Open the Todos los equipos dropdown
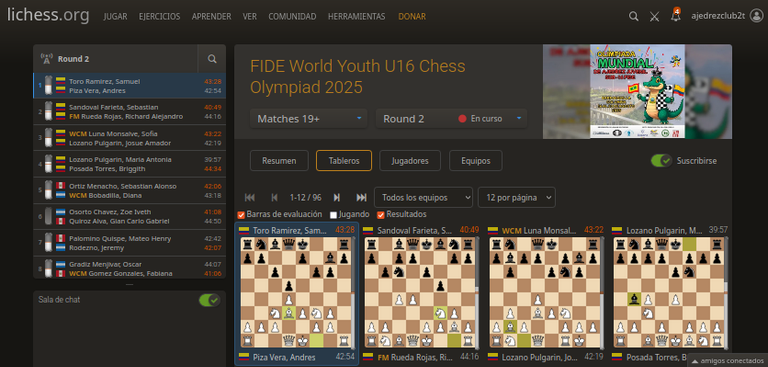 423,197
